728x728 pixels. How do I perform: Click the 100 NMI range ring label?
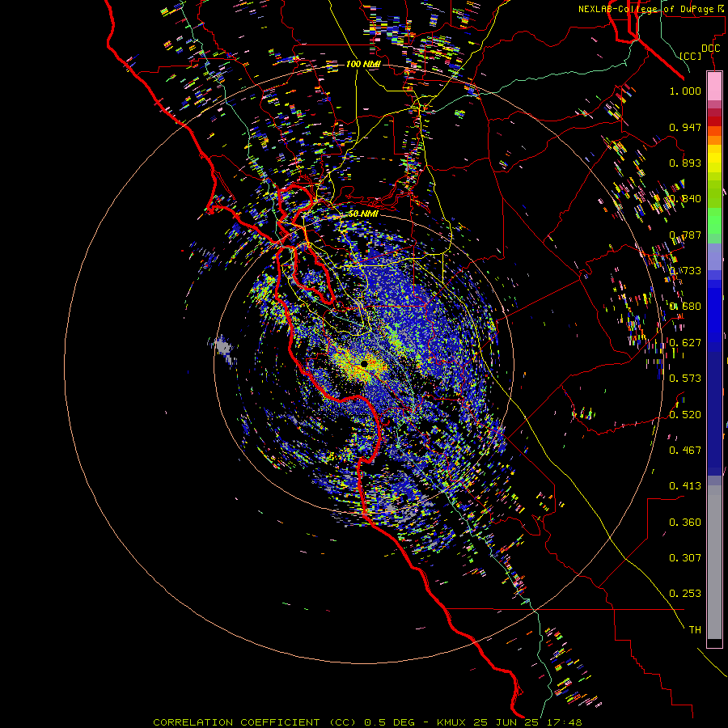tap(363, 64)
